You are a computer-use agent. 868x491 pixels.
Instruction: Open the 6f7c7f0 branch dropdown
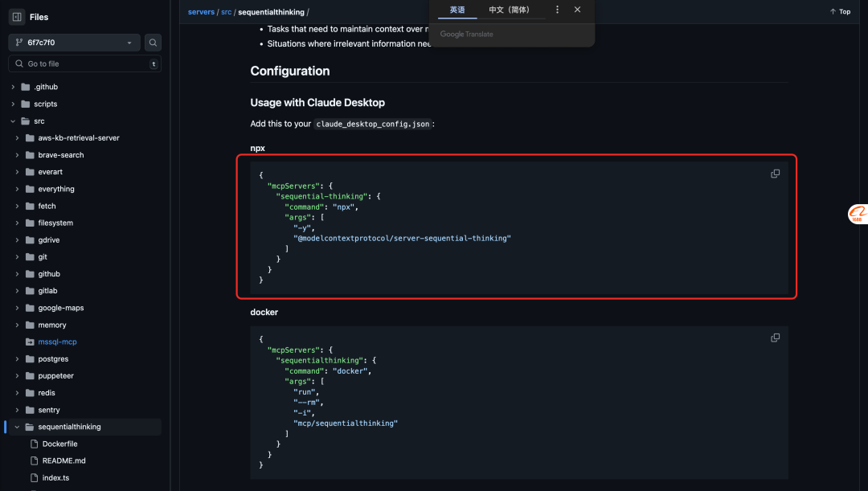pos(74,43)
